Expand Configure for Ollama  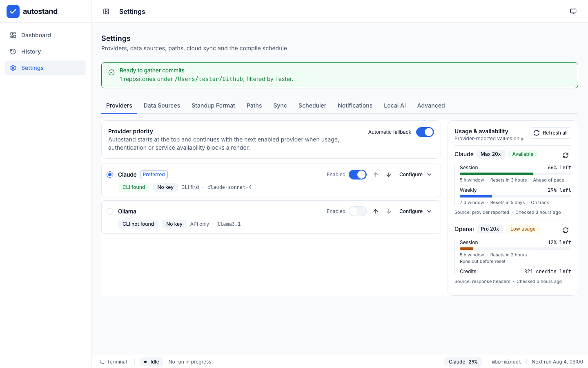tap(415, 211)
